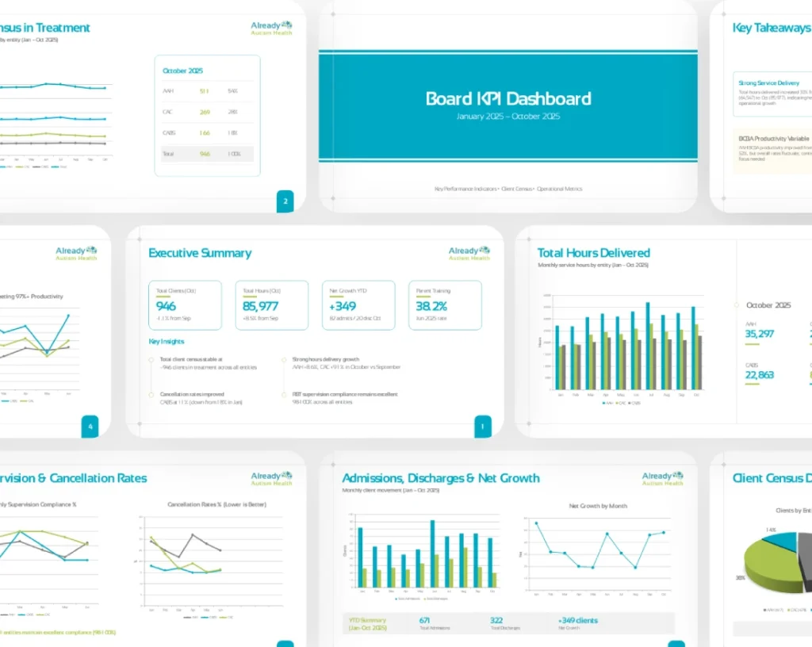
Task: Select the CAC 269 table row
Action: [x=207, y=112]
